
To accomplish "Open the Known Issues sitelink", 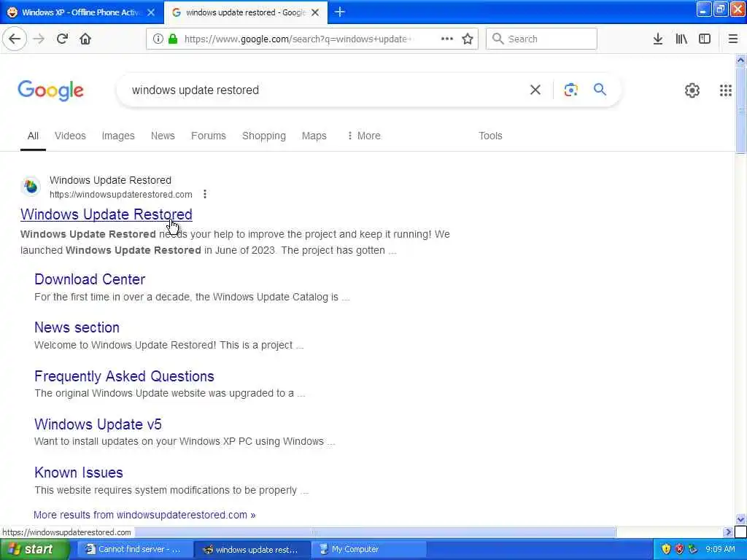I will pos(79,472).
